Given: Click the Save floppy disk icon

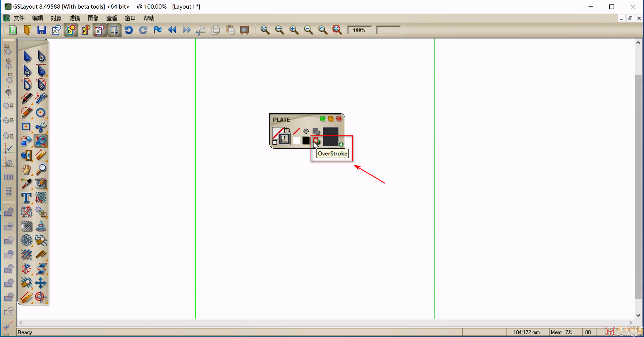Looking at the screenshot, I should (x=41, y=30).
